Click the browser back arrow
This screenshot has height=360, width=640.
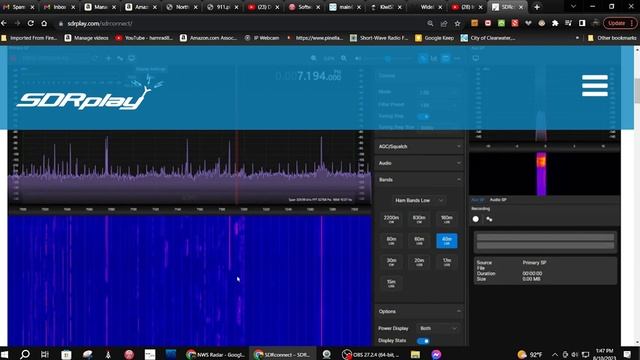tap(4, 24)
